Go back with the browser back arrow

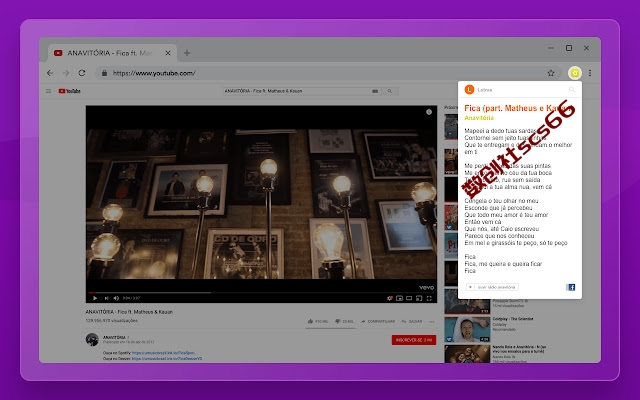click(x=50, y=73)
